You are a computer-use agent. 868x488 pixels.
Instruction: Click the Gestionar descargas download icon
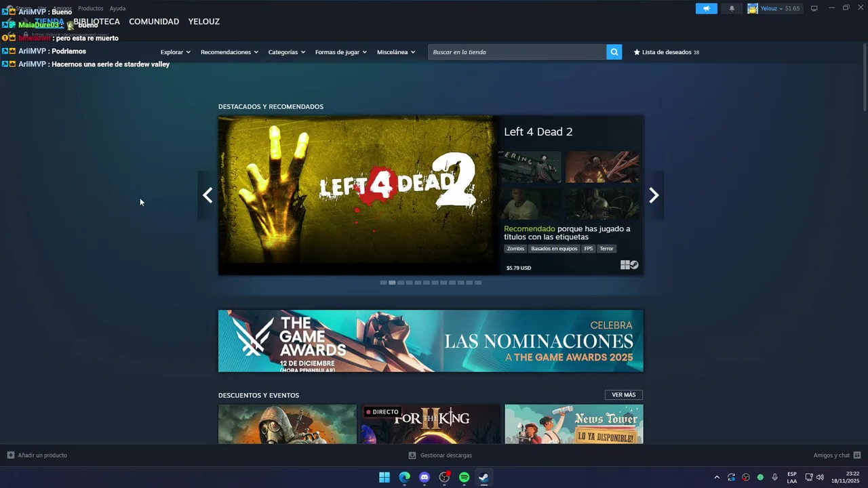click(x=412, y=455)
